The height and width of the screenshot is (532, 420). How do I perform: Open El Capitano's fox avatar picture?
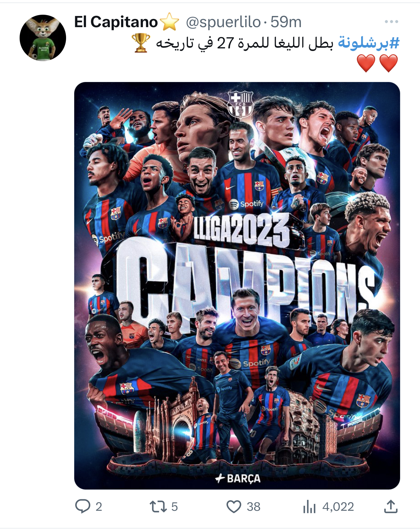(43, 38)
